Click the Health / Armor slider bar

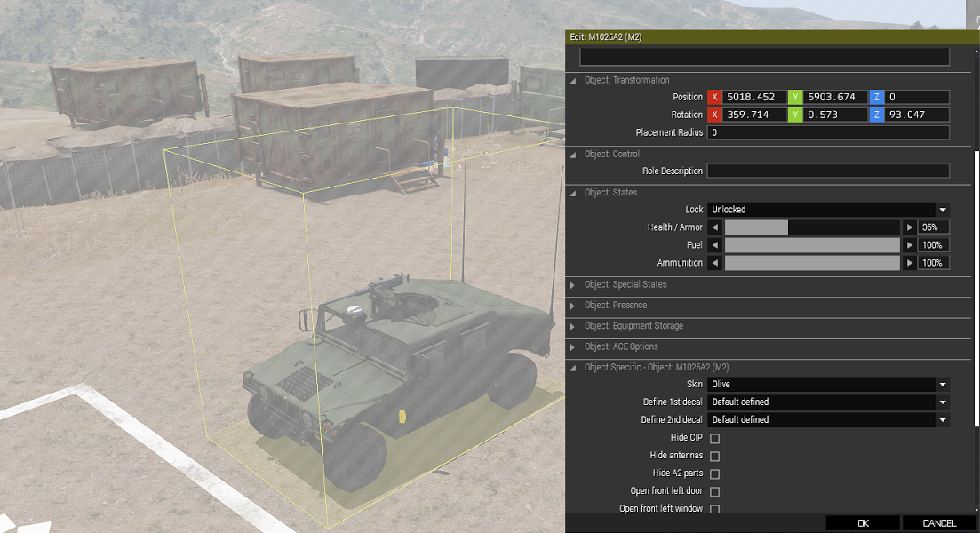click(812, 227)
